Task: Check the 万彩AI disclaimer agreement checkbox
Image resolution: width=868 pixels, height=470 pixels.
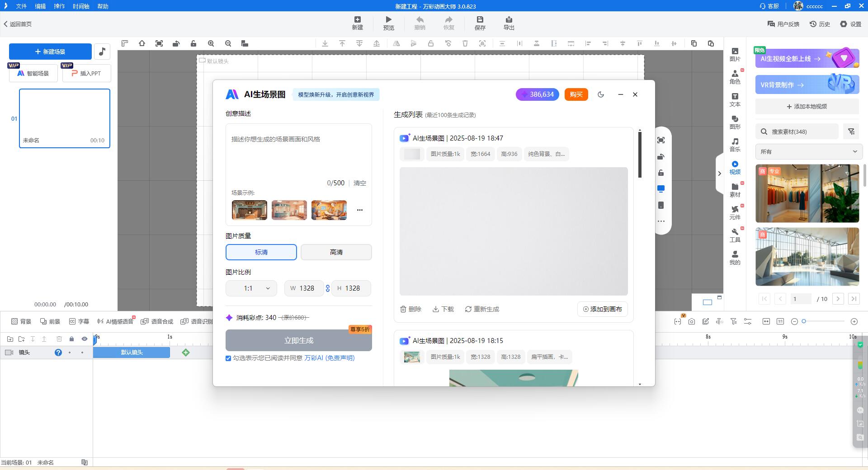Action: (228, 358)
